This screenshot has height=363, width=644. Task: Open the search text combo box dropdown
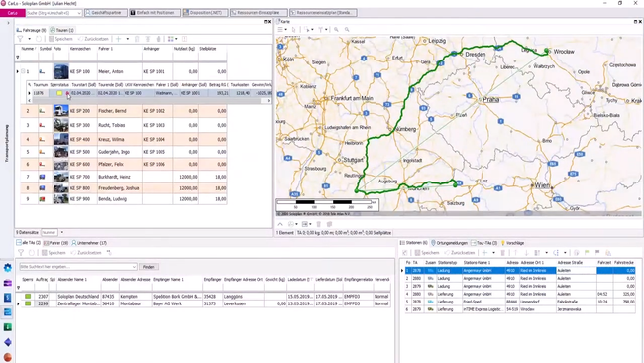[134, 267]
